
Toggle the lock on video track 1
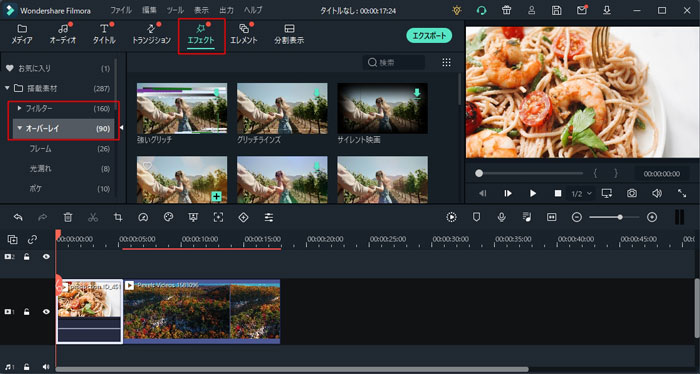[x=27, y=312]
